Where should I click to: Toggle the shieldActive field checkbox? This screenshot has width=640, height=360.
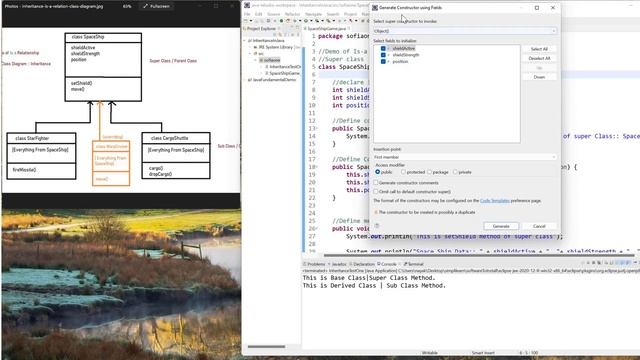pyautogui.click(x=383, y=48)
